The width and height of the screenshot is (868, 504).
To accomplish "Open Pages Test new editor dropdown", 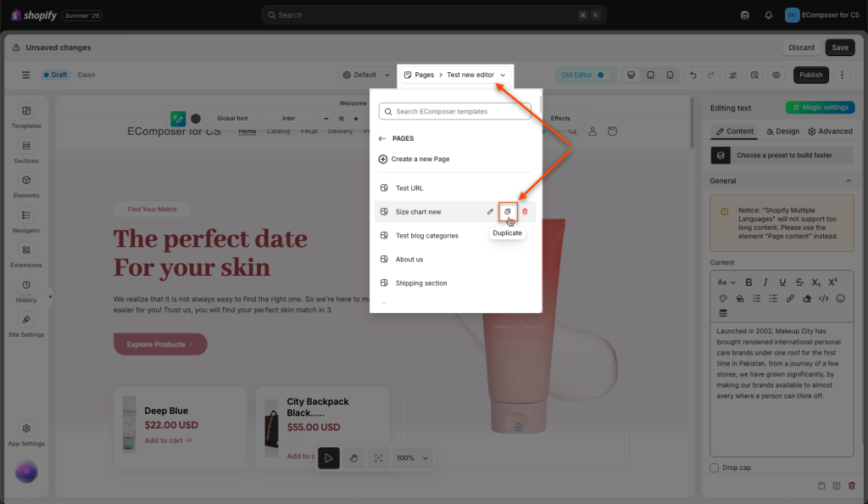I will 455,75.
